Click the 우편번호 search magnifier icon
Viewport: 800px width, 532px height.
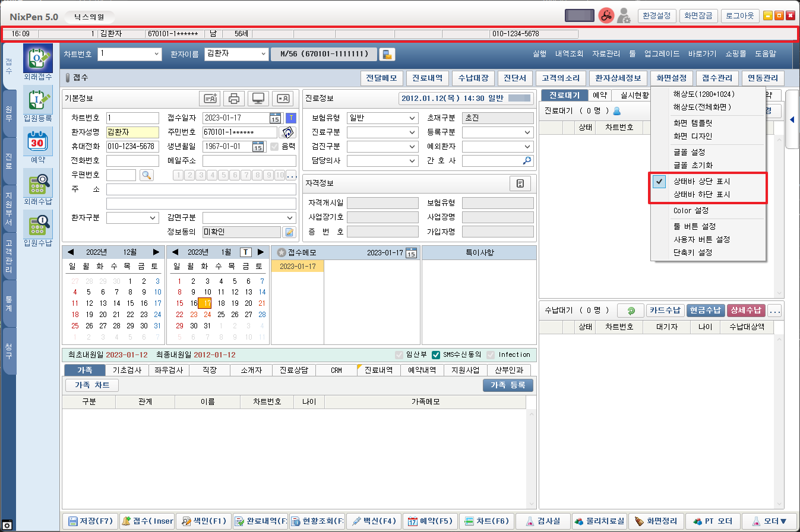146,175
